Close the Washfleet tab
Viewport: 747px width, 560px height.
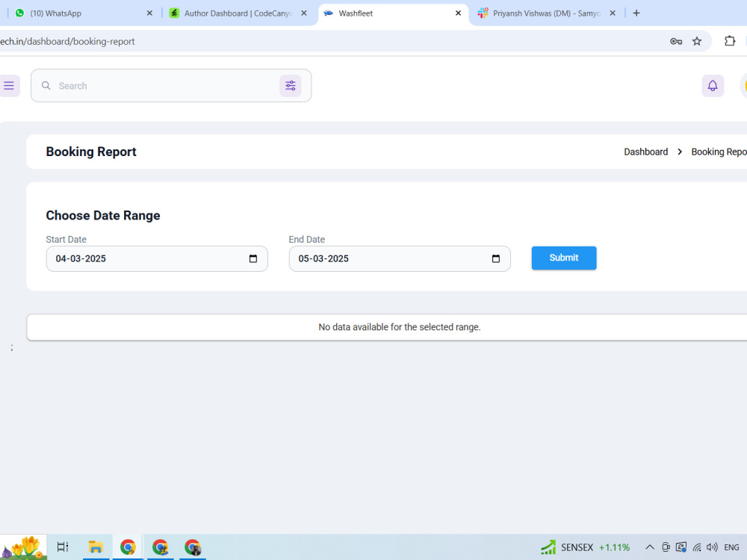(x=459, y=13)
